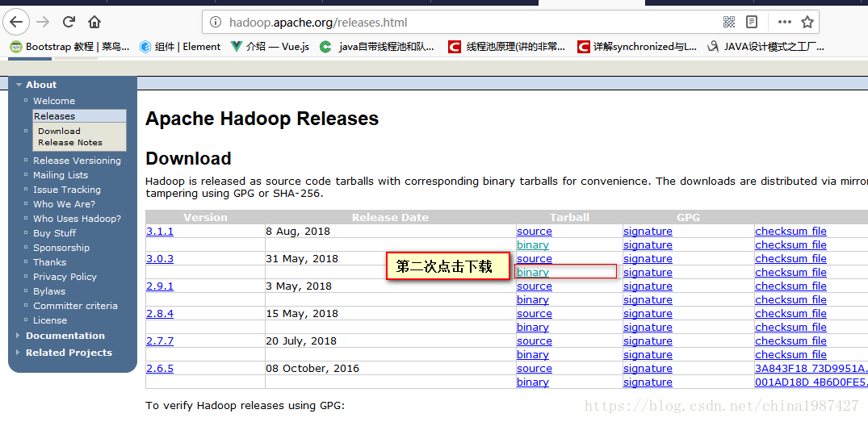This screenshot has width=868, height=422.
Task: Open Release Notes sub-item in sidebar
Action: pyautogui.click(x=70, y=142)
